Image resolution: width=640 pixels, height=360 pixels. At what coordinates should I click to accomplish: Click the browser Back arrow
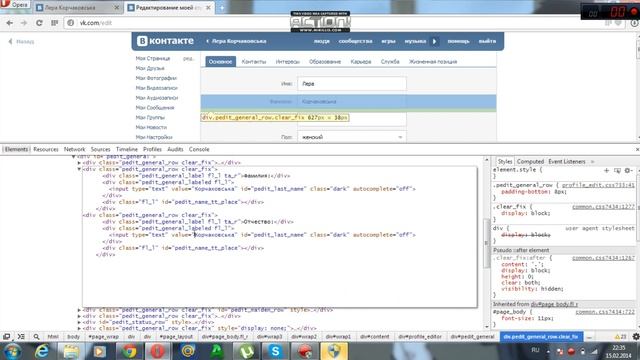(x=10, y=23)
